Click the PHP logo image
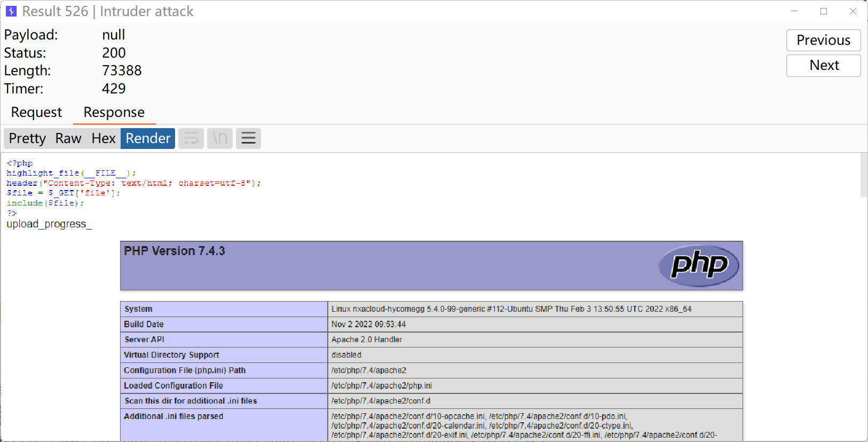Image resolution: width=868 pixels, height=442 pixels. coord(698,265)
